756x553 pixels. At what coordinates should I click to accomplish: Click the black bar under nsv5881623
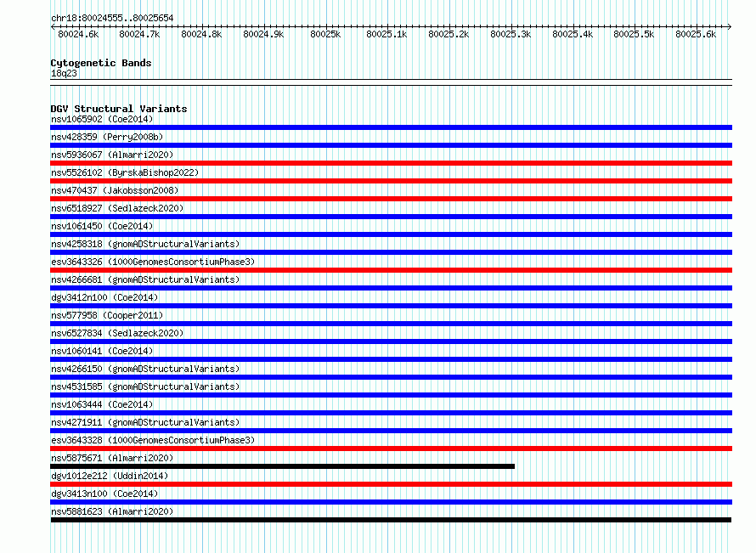(x=391, y=520)
